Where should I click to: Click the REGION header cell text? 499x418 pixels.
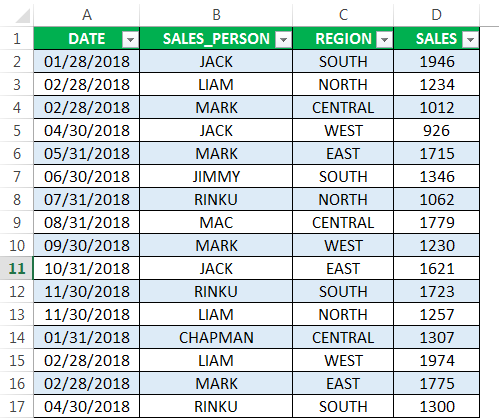pyautogui.click(x=343, y=39)
